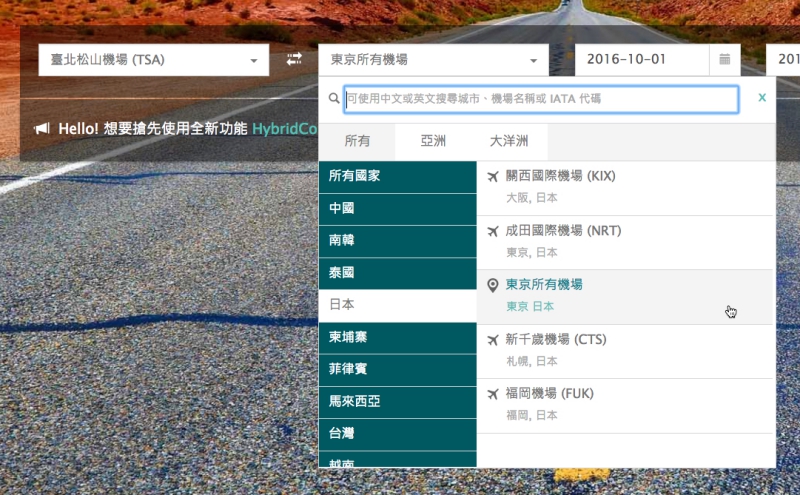Click the plane icon for 關西國際機場 (KIX)

(492, 177)
